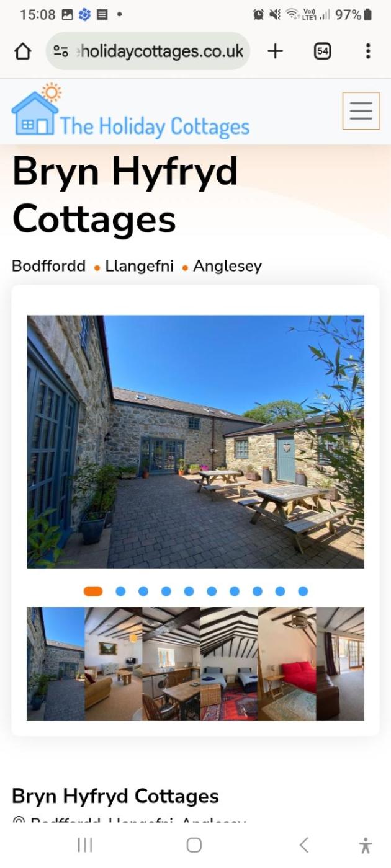Tap the Android back navigation button
This screenshot has width=391, height=868.
(x=303, y=845)
